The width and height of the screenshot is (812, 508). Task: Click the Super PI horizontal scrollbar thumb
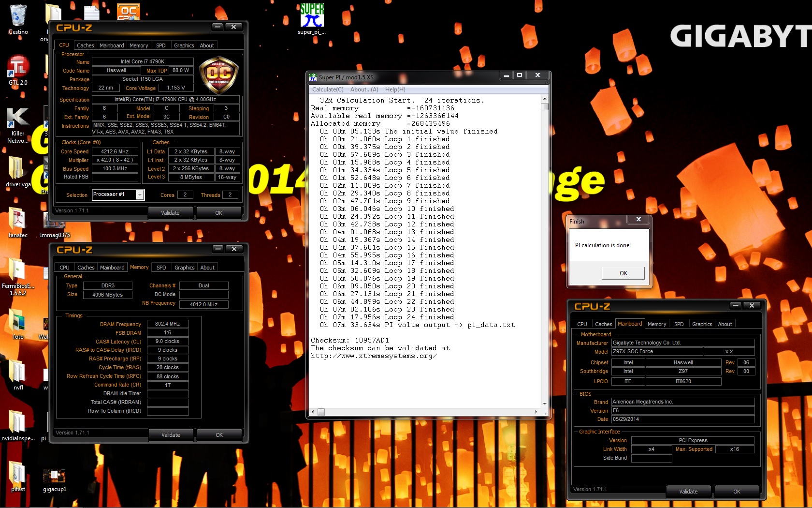click(x=321, y=412)
